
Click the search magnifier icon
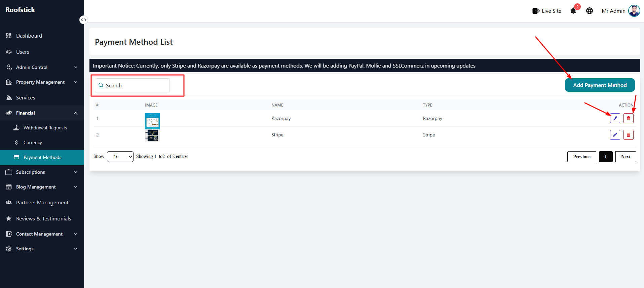point(101,85)
